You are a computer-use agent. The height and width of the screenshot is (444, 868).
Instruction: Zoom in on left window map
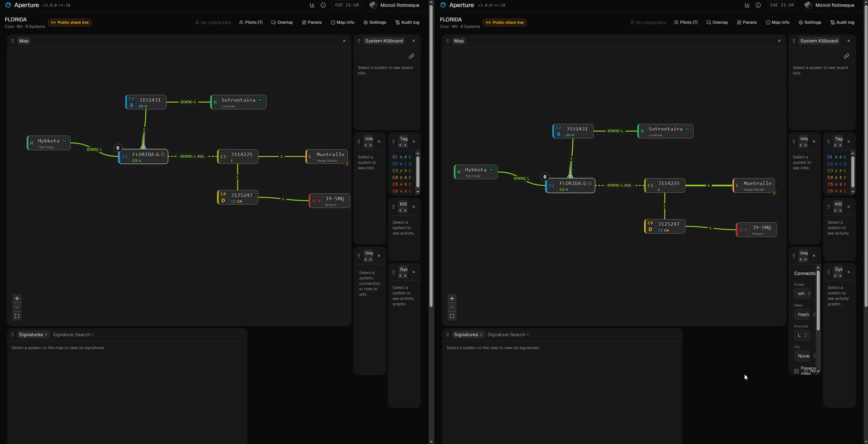[x=17, y=298]
